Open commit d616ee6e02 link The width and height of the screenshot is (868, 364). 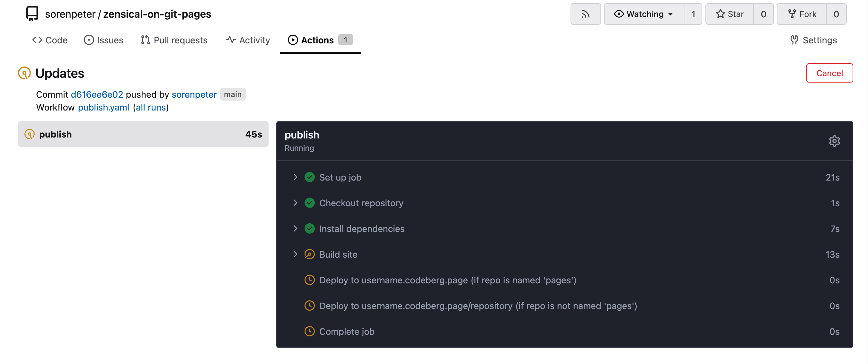(x=97, y=94)
